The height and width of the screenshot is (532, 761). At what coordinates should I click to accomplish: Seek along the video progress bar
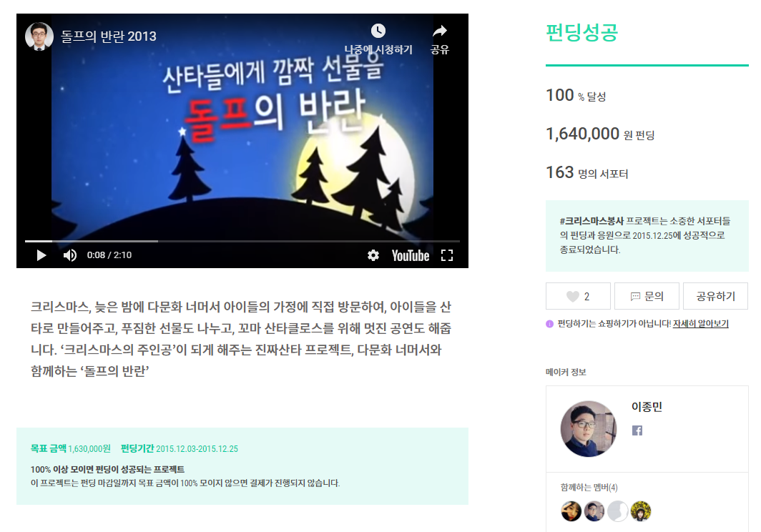click(x=242, y=241)
